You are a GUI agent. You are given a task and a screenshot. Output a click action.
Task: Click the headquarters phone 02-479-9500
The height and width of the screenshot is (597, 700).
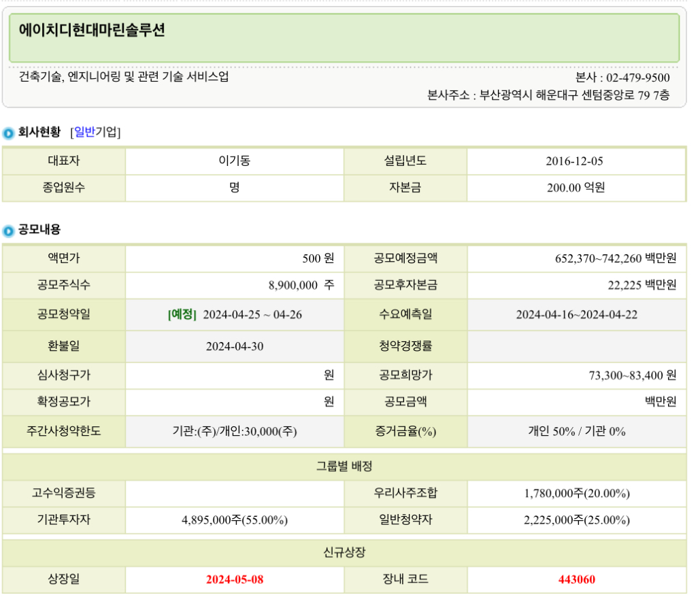point(638,78)
